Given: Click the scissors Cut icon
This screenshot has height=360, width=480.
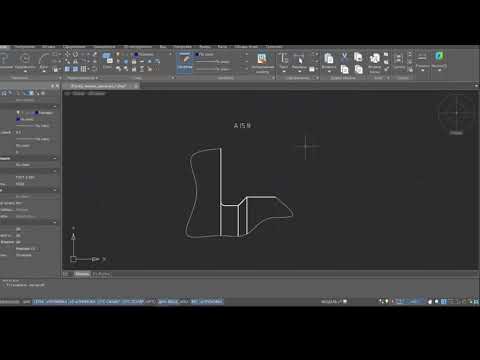Looking at the screenshot, I should point(344,56).
